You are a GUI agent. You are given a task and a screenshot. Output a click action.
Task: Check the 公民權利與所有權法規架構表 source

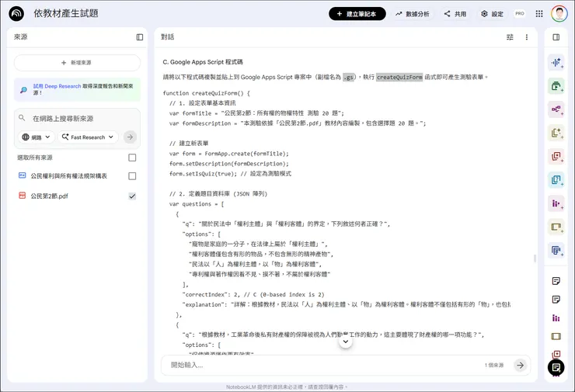pyautogui.click(x=132, y=176)
